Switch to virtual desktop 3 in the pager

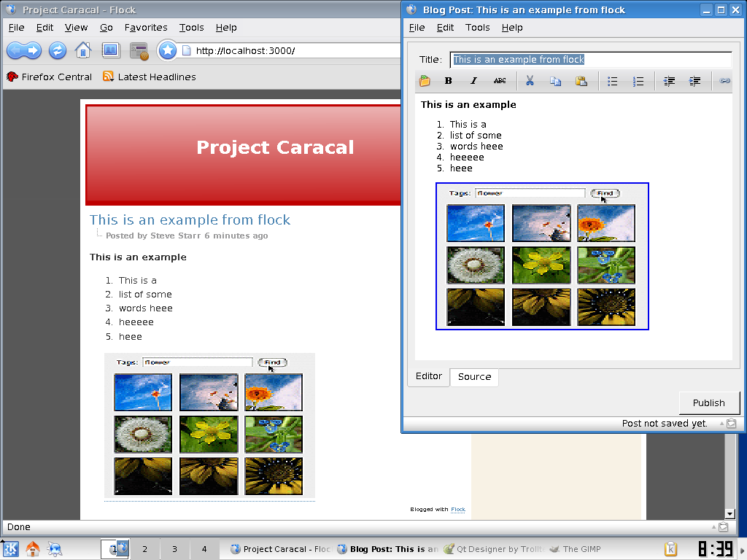pos(174,549)
